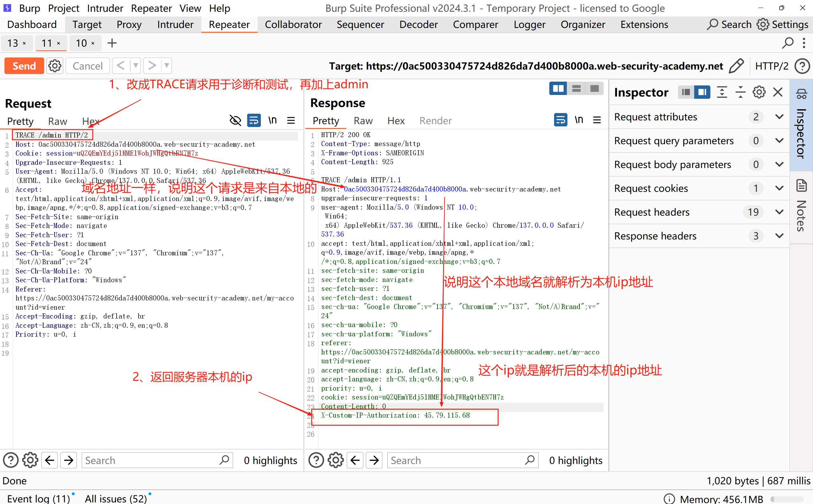
Task: Click the Repeater tab search magnifier icon
Action: (788, 43)
